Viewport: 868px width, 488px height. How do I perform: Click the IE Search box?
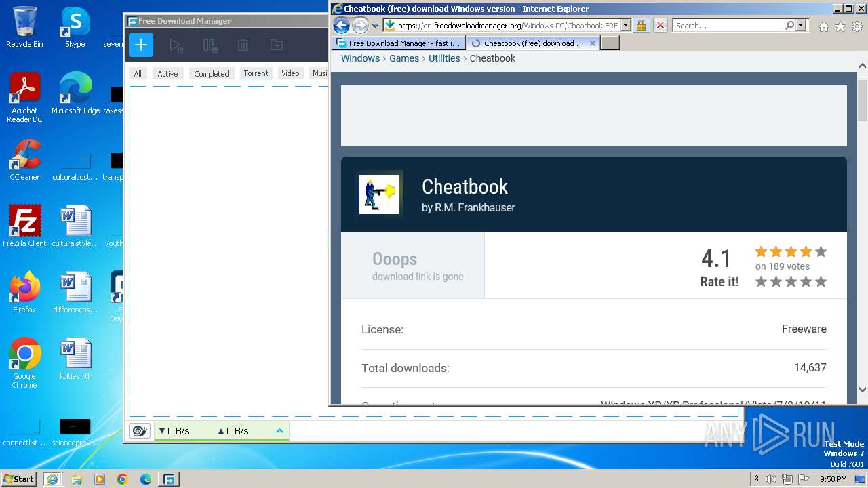click(x=729, y=26)
